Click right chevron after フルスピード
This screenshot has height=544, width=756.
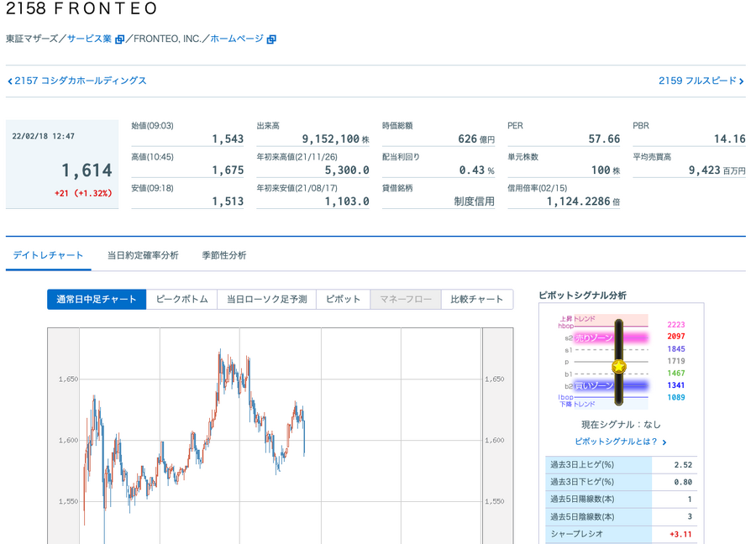tap(742, 81)
